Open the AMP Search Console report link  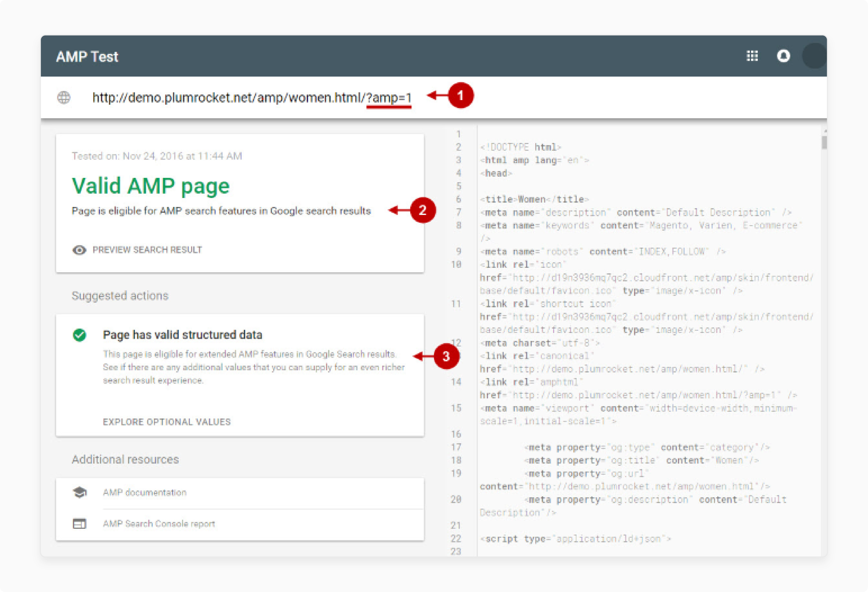pos(159,524)
